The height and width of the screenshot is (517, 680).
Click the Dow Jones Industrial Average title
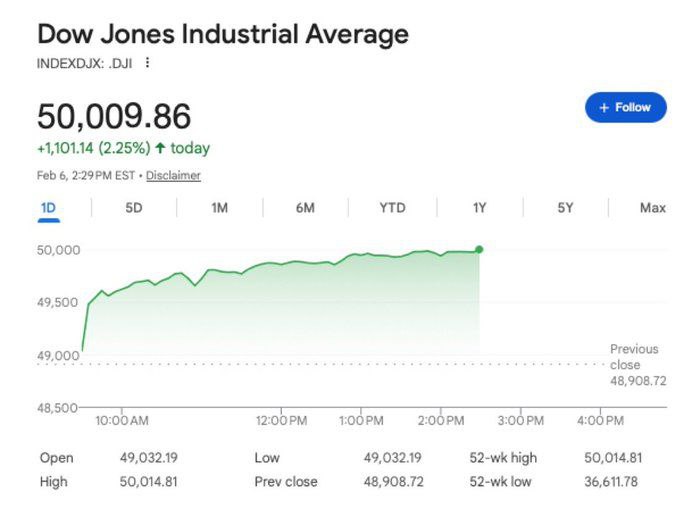click(x=223, y=34)
